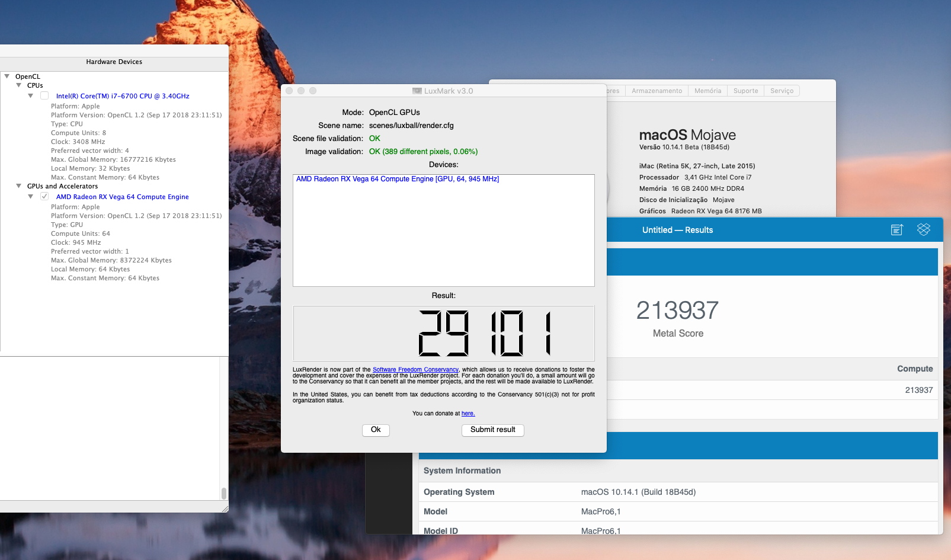Select the LuxMark title bar app icon
Screen dimensions: 951x560
[417, 91]
